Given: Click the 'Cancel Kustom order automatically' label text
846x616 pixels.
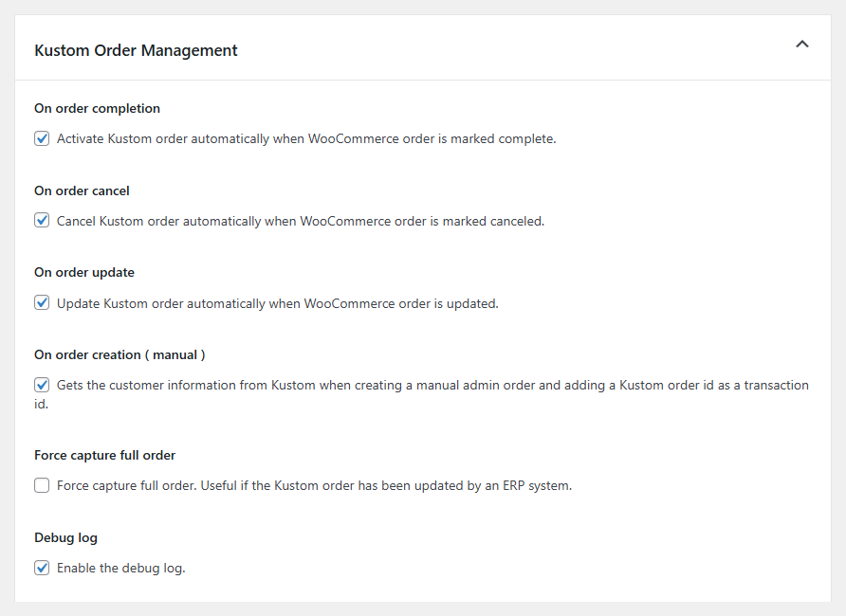Looking at the screenshot, I should click(300, 221).
